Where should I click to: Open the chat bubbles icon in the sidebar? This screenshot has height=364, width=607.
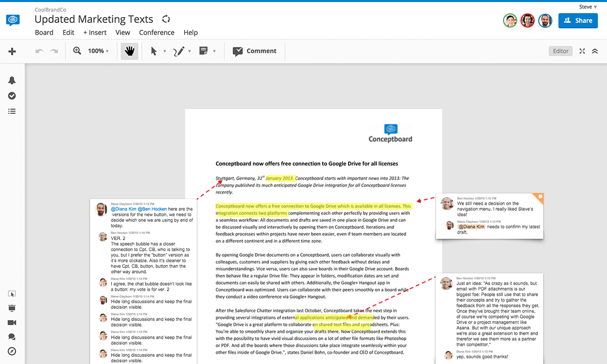[x=12, y=337]
